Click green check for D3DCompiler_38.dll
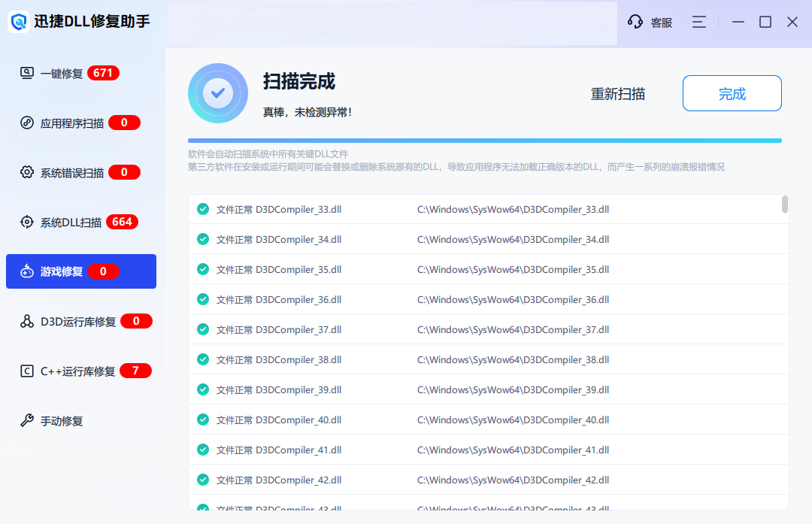 (203, 359)
